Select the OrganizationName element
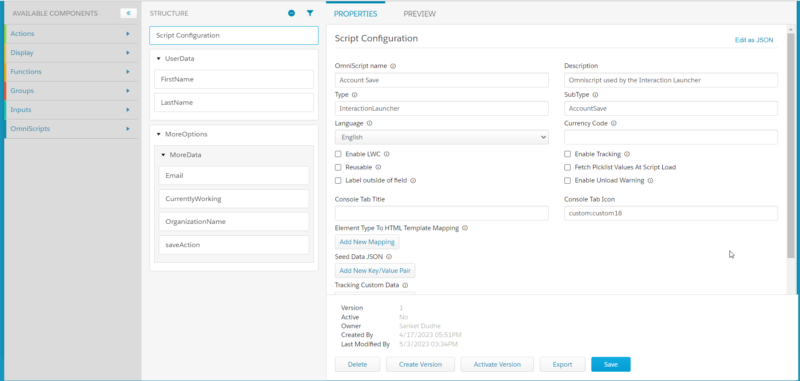This screenshot has width=800, height=381. (234, 222)
